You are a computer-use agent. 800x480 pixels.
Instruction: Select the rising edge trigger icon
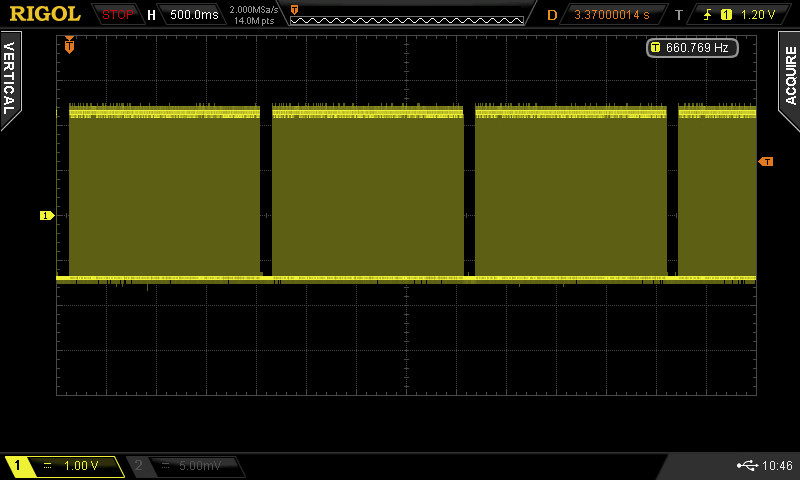(708, 15)
